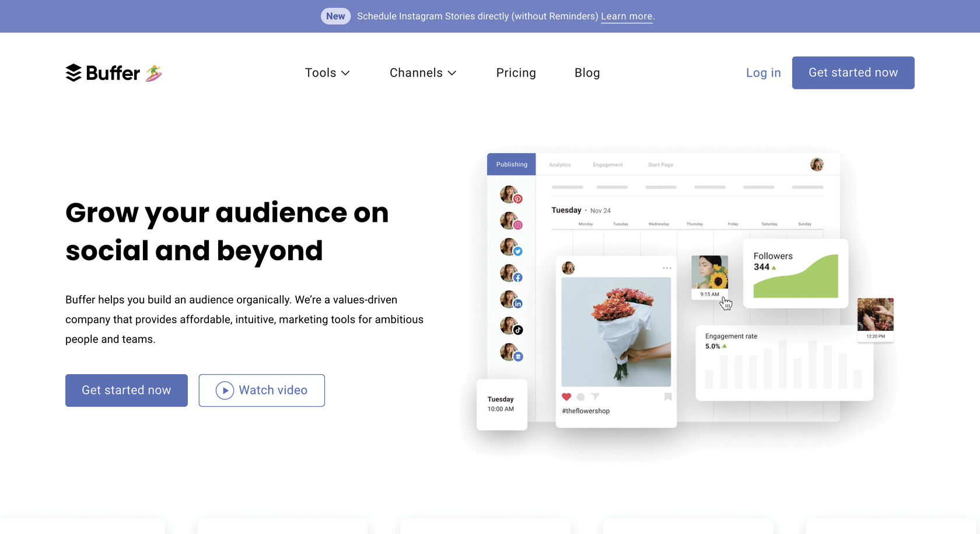Switch to the Analytics tab in the preview
Viewport: 980px width, 534px height.
[x=560, y=165]
